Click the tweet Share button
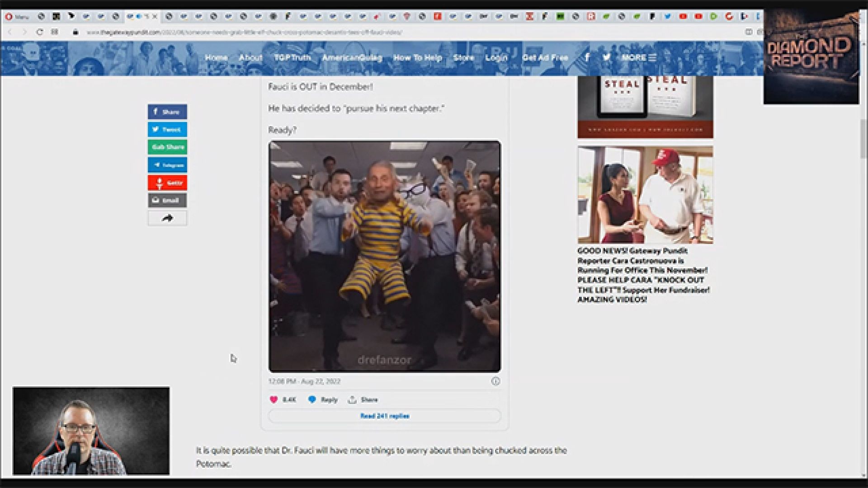868x488 pixels. (363, 399)
